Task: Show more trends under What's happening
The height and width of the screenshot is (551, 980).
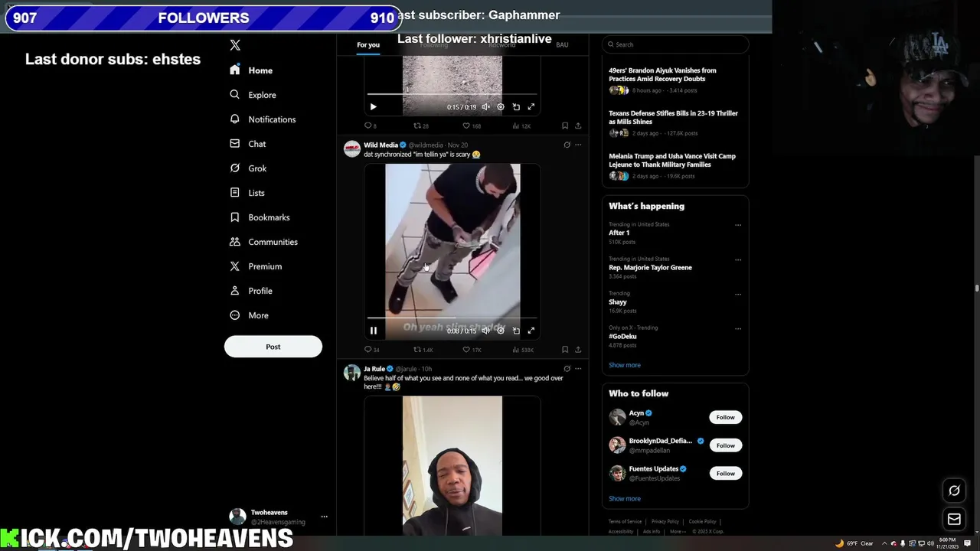Action: tap(625, 365)
